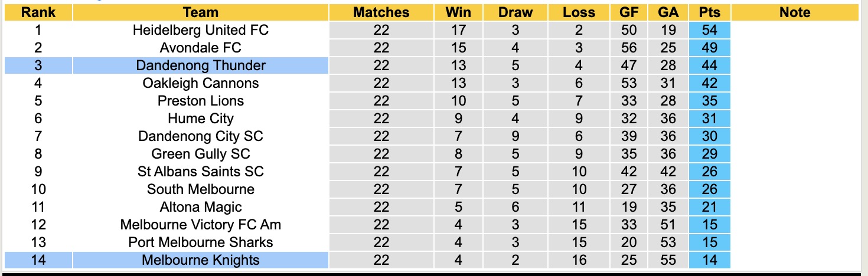The image size is (868, 276).
Task: Open Oakleigh Cannons team entry
Action: 201,83
